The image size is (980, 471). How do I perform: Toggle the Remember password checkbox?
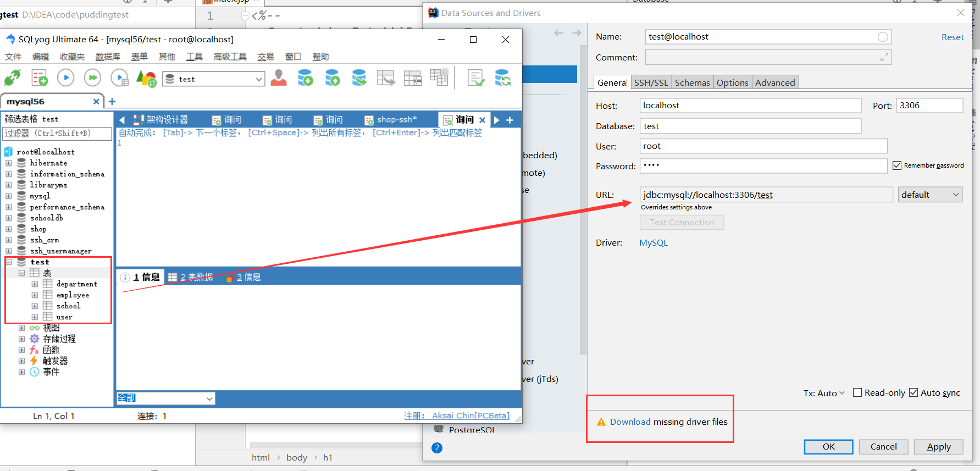pyautogui.click(x=897, y=165)
